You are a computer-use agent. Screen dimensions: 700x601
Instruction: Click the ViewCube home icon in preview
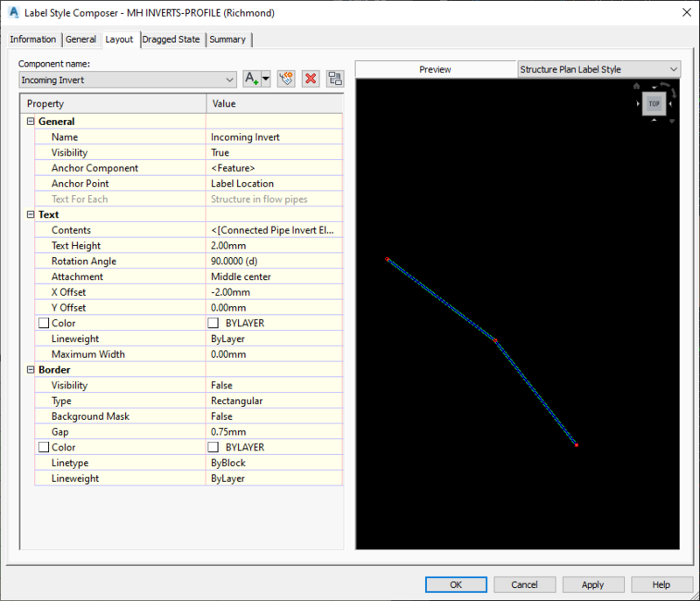637,86
